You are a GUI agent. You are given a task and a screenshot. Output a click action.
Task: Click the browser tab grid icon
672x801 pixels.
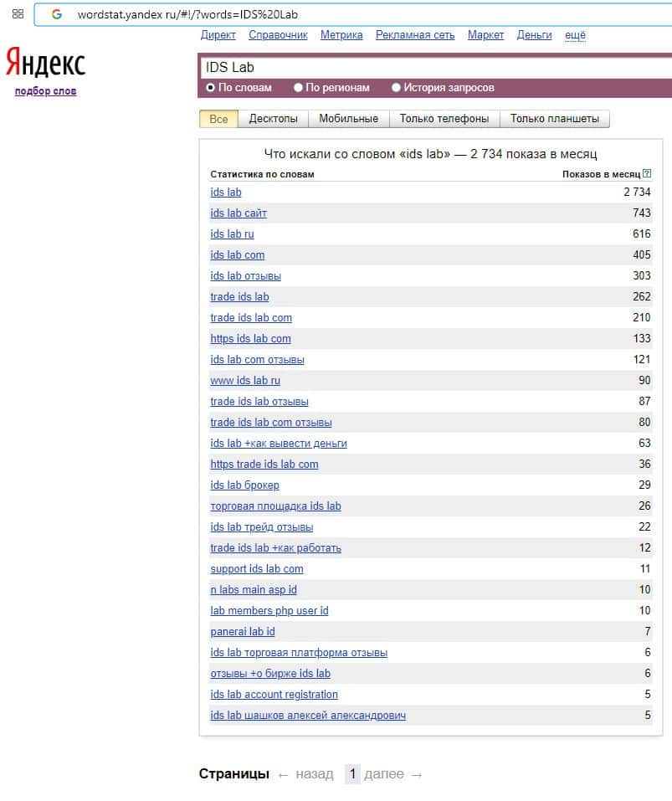pyautogui.click(x=18, y=13)
